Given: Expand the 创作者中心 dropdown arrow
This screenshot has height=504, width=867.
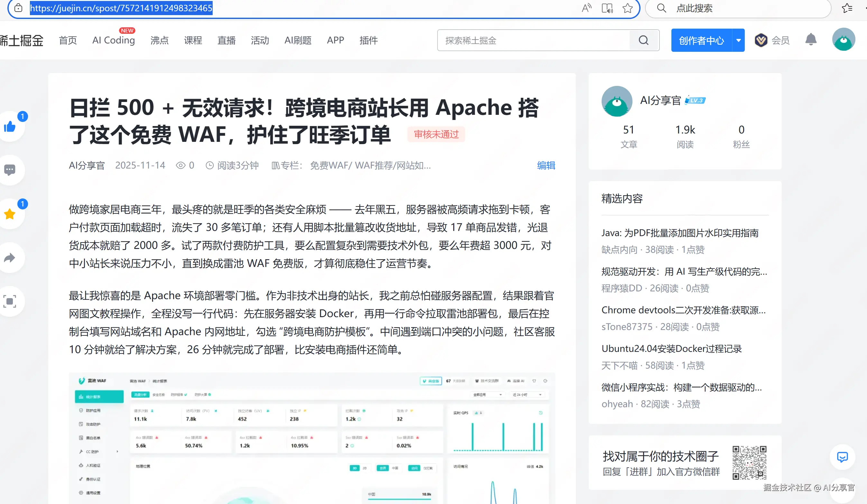Looking at the screenshot, I should (738, 40).
